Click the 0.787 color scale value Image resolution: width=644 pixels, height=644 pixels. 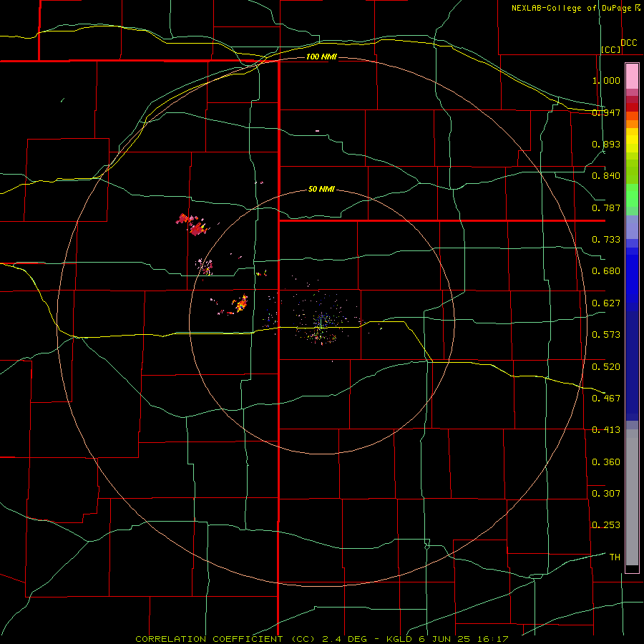click(x=606, y=208)
